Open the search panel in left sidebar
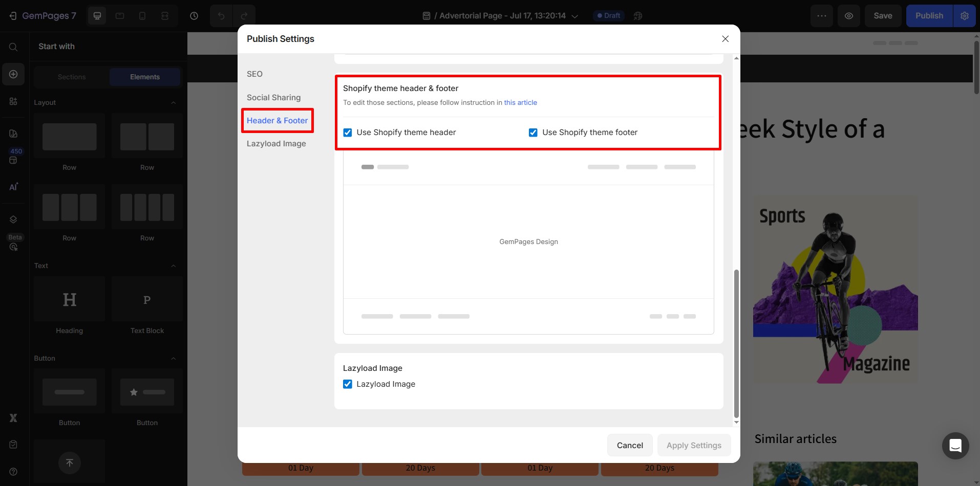The width and height of the screenshot is (980, 486). coord(13,47)
